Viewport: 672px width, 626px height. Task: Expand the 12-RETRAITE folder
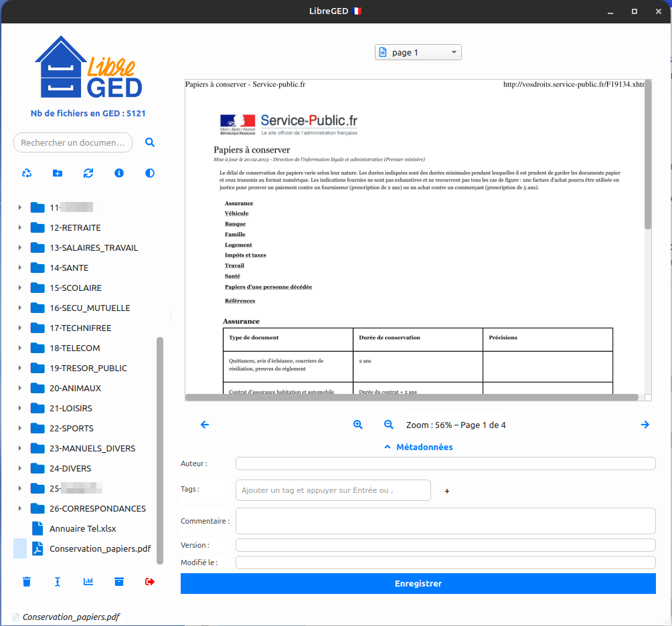[x=20, y=228]
